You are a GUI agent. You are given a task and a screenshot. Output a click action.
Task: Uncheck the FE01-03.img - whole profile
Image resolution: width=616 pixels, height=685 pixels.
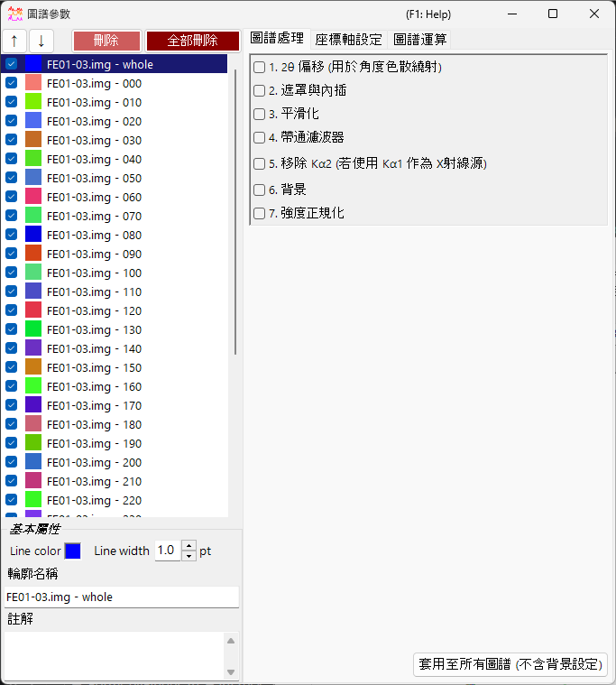point(12,64)
